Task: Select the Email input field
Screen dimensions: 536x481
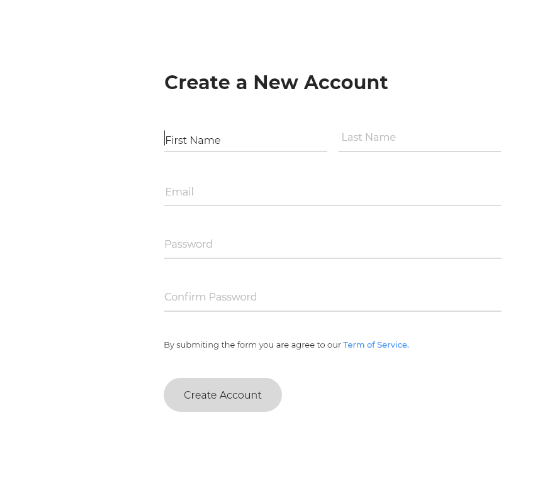Action: pyautogui.click(x=333, y=193)
